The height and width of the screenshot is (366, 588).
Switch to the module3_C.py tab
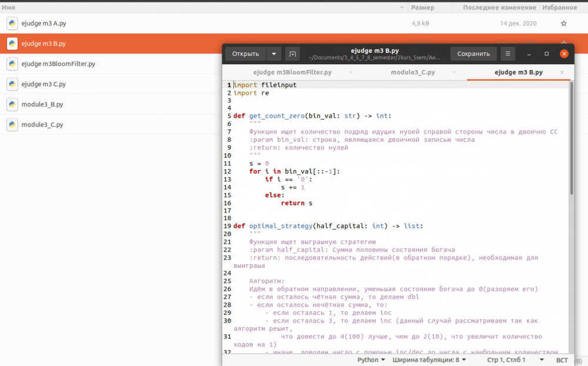[413, 72]
